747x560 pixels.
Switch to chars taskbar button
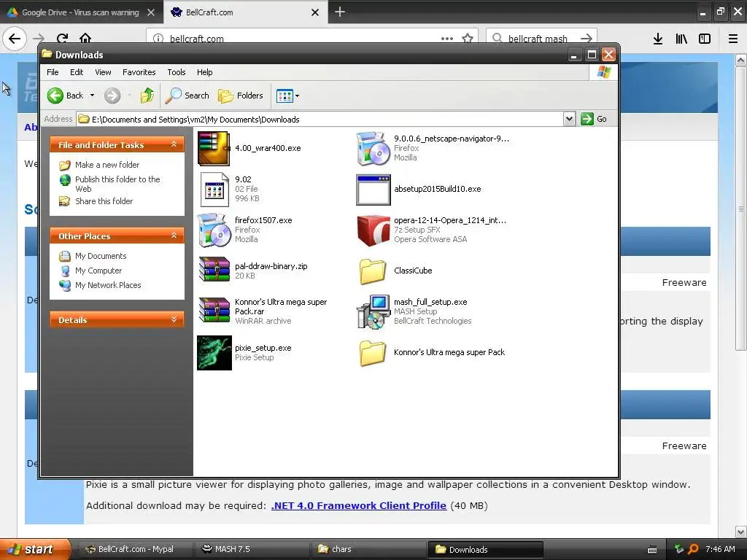[369, 550]
